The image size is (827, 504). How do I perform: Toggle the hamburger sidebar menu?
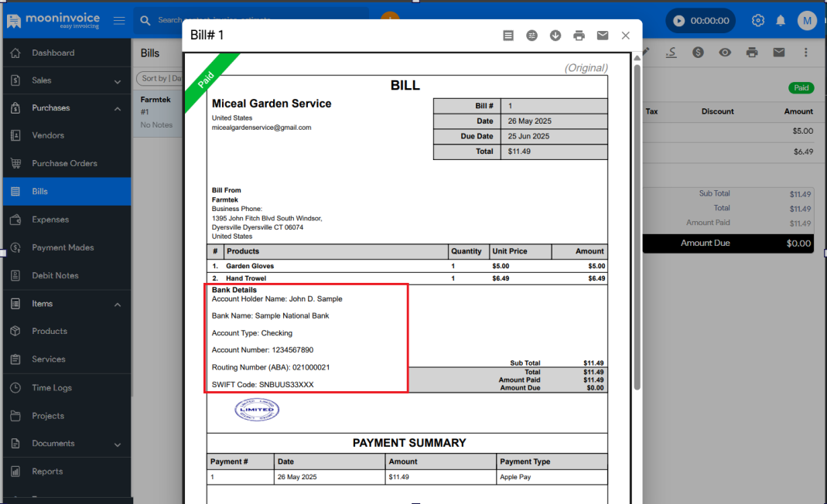[x=119, y=21]
